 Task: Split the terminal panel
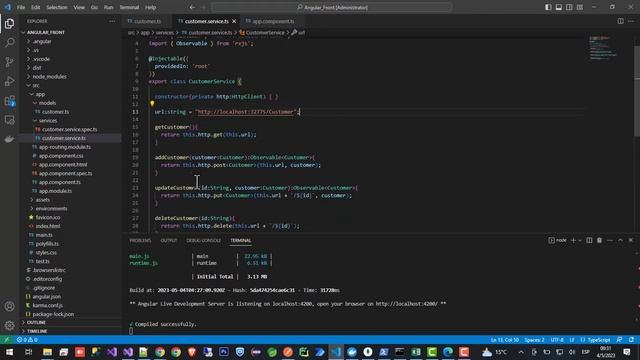click(x=589, y=240)
